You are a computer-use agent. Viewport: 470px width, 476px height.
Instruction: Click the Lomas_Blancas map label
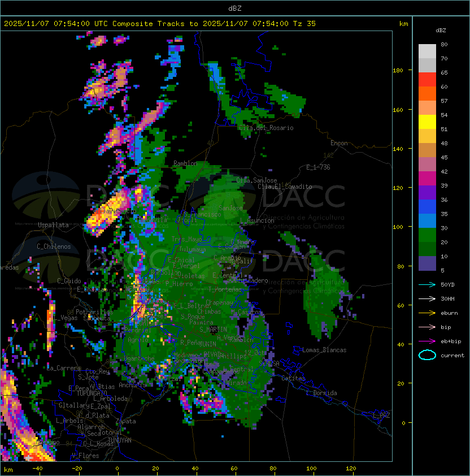(x=324, y=350)
